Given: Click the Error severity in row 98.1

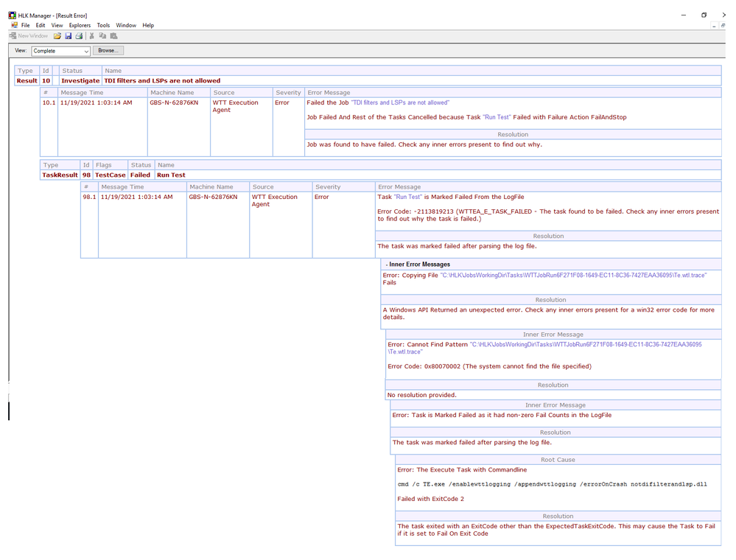Looking at the screenshot, I should [x=321, y=197].
